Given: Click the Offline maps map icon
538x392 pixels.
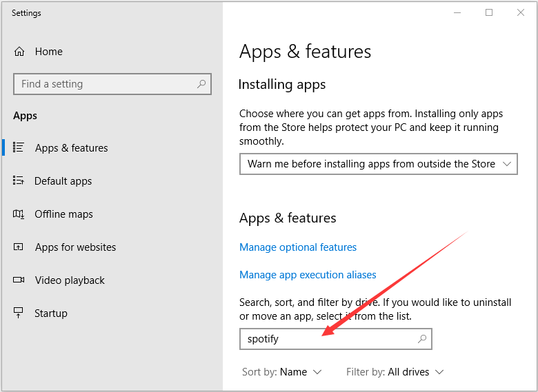Looking at the screenshot, I should click(x=19, y=214).
